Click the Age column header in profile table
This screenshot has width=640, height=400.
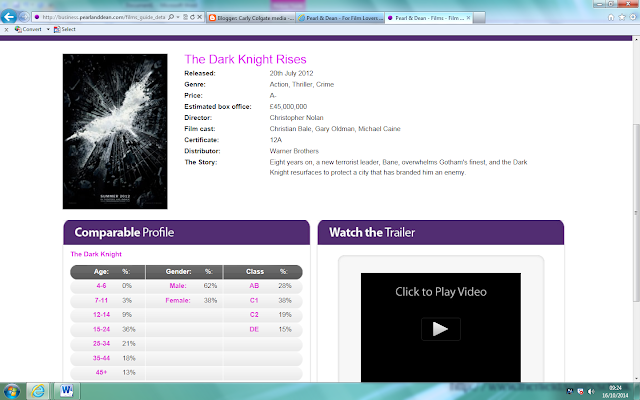(x=101, y=272)
